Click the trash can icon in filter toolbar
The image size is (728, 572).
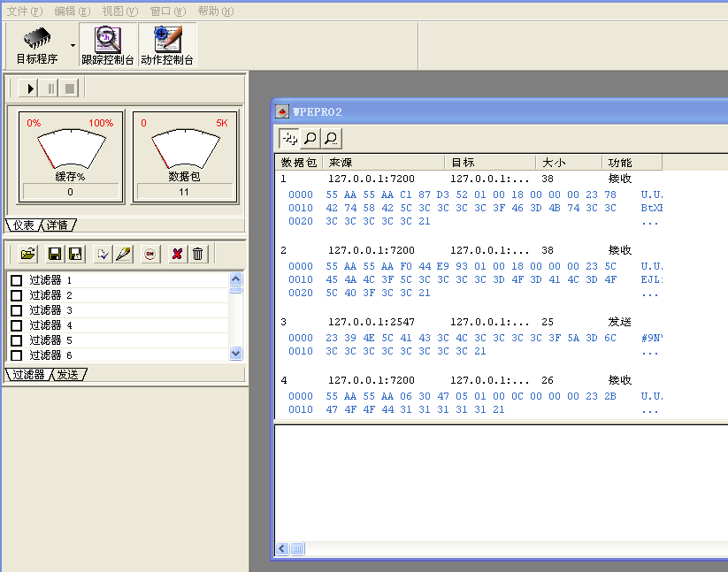(198, 254)
